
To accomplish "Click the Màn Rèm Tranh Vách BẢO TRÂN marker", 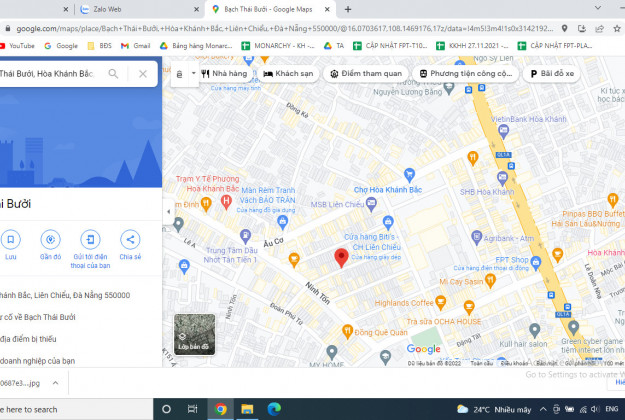I will [x=283, y=222].
